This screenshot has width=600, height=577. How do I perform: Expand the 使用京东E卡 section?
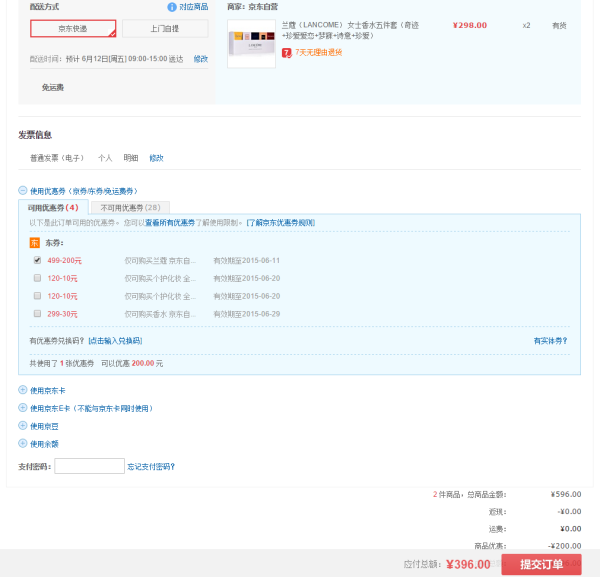coord(23,408)
